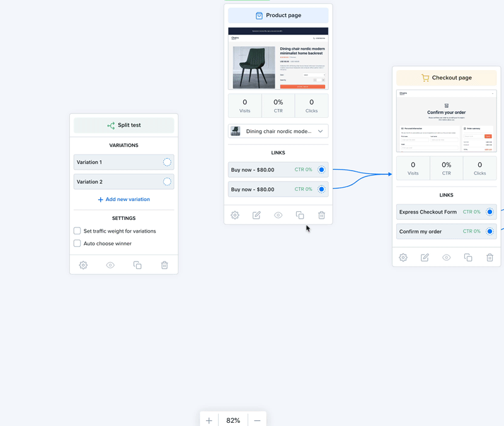This screenshot has height=426, width=504.
Task: Enable Set traffic weight for variations
Action: tap(77, 231)
